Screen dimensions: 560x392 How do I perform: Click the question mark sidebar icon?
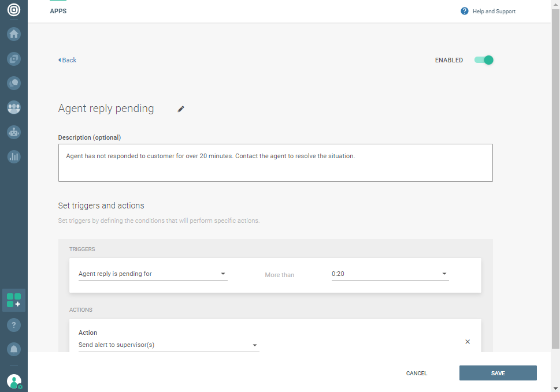[14, 325]
